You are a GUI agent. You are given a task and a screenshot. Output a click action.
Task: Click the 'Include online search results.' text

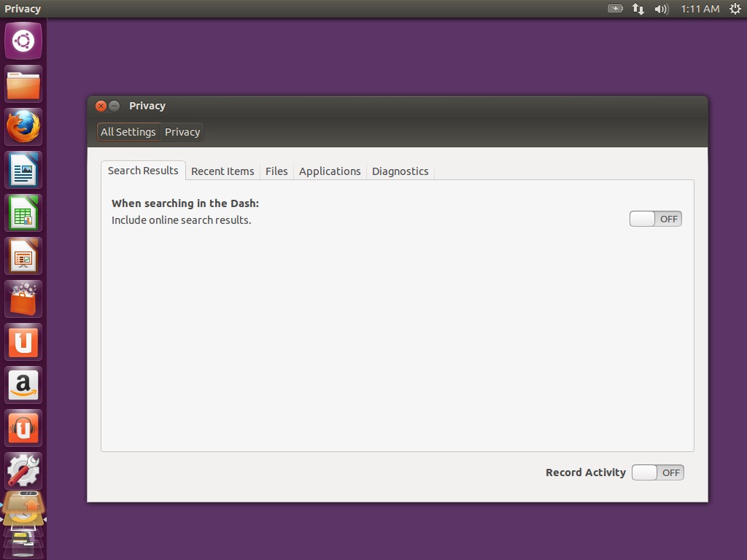(181, 220)
